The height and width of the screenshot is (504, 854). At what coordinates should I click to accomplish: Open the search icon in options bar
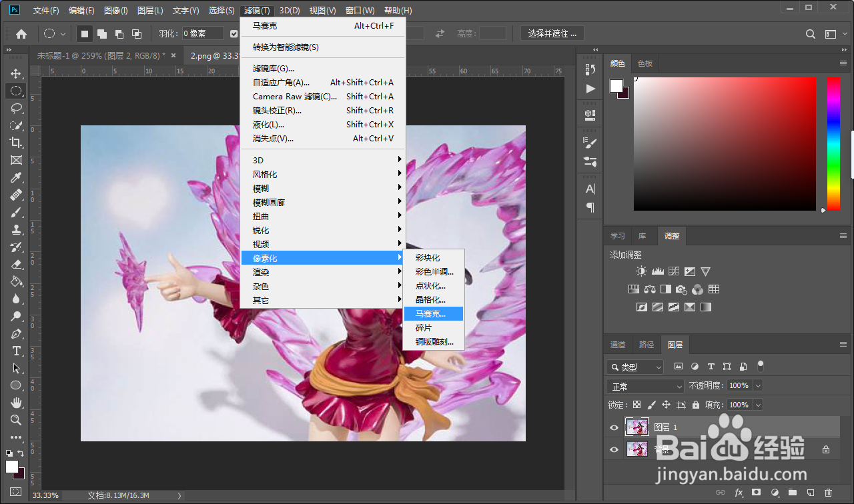pyautogui.click(x=811, y=34)
